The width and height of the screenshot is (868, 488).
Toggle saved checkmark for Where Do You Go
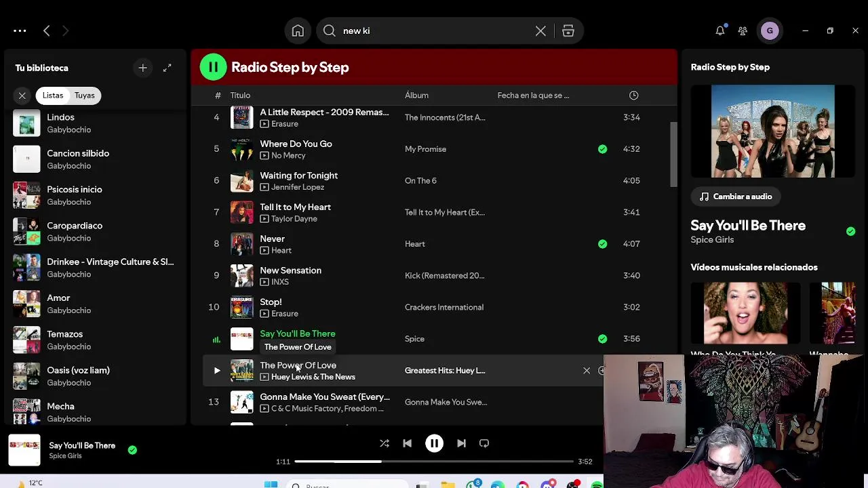click(x=602, y=149)
